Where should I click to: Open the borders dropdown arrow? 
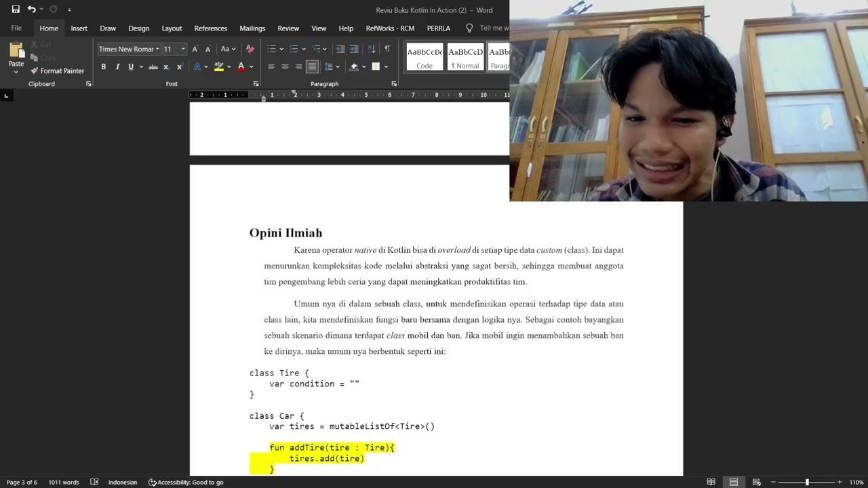[x=386, y=66]
